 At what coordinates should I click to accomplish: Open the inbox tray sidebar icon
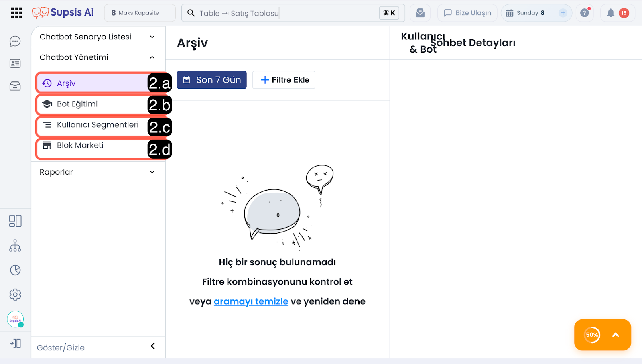tap(15, 86)
